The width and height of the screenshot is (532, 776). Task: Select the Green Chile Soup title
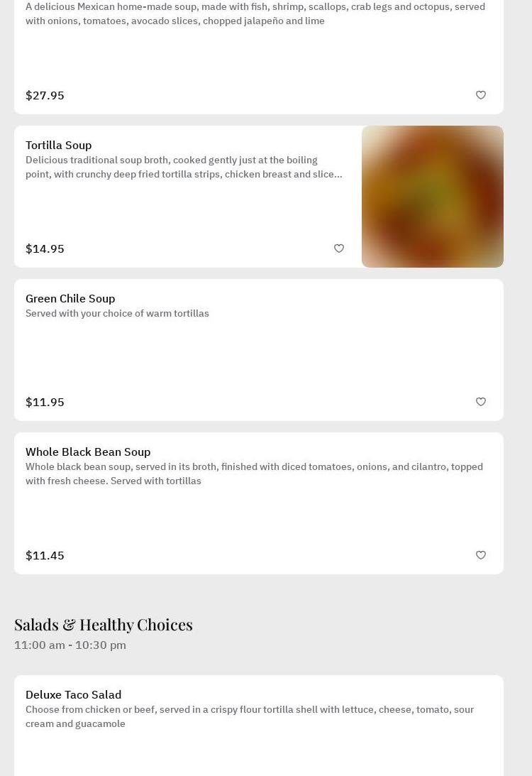pos(70,298)
